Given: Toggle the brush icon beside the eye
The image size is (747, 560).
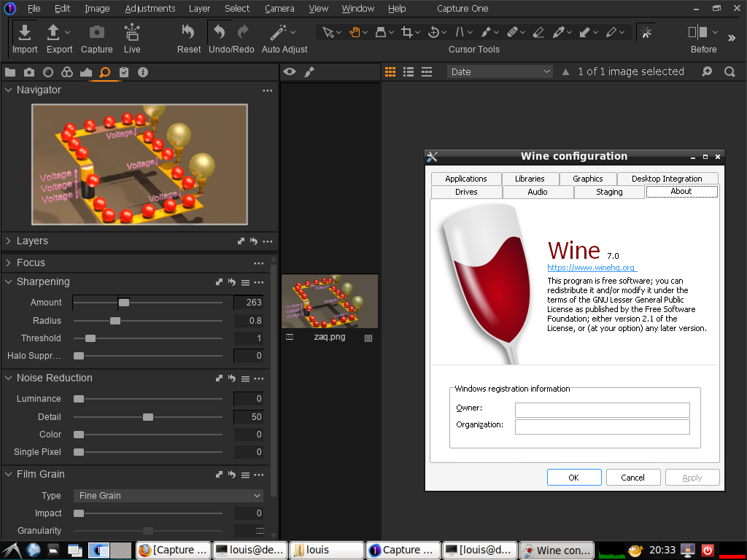Looking at the screenshot, I should 309,72.
